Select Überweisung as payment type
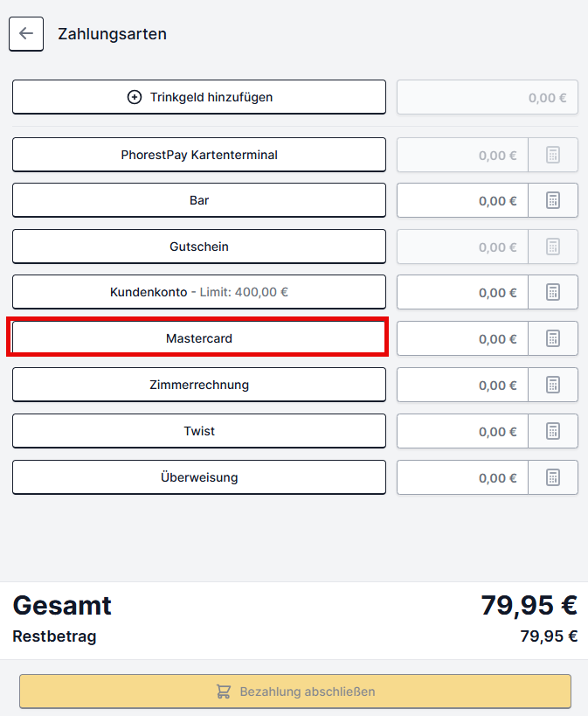This screenshot has width=588, height=716. click(199, 477)
